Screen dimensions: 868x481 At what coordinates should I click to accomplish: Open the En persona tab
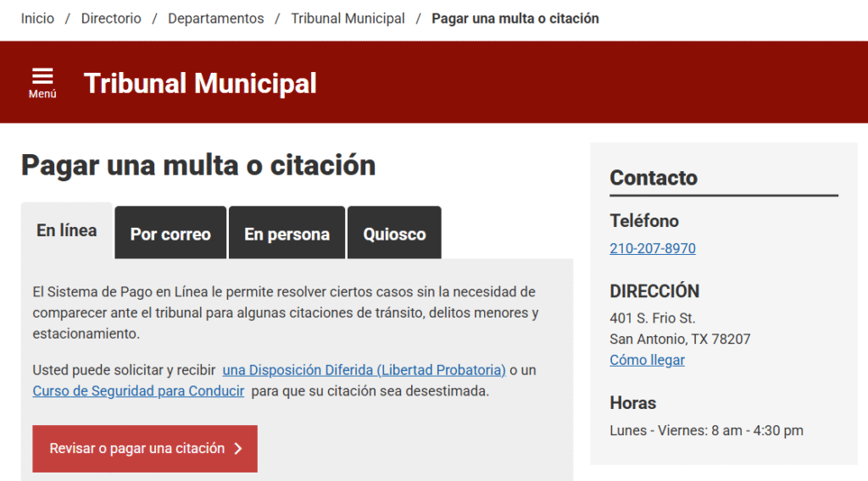click(287, 234)
